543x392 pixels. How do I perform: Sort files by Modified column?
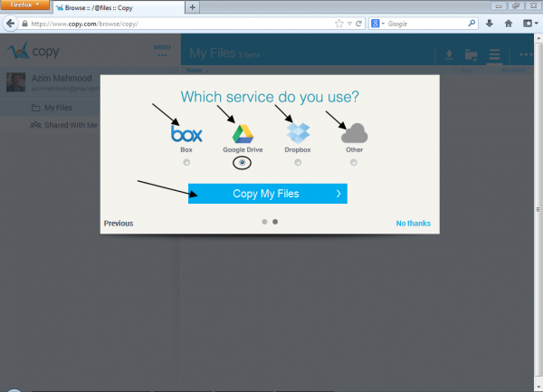[513, 71]
